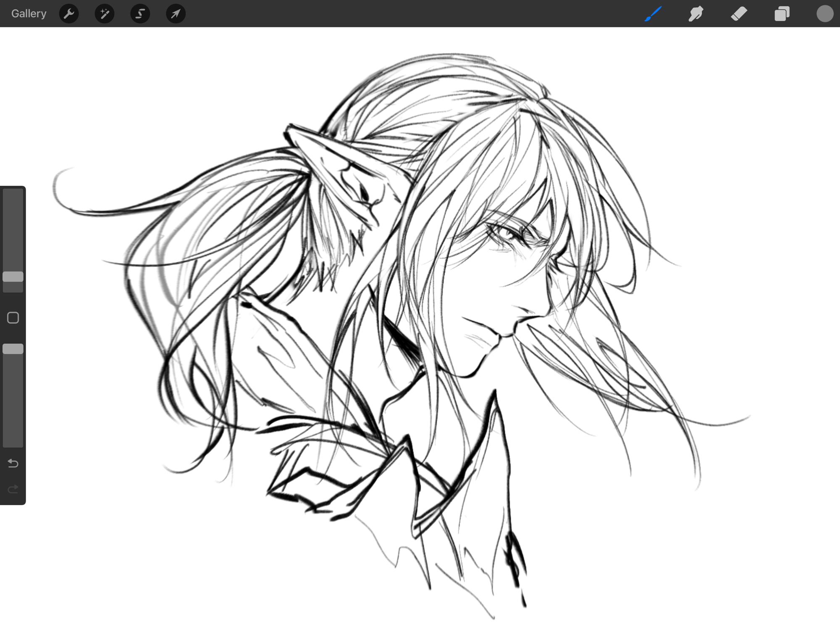Open the Layers panel

[x=782, y=13]
